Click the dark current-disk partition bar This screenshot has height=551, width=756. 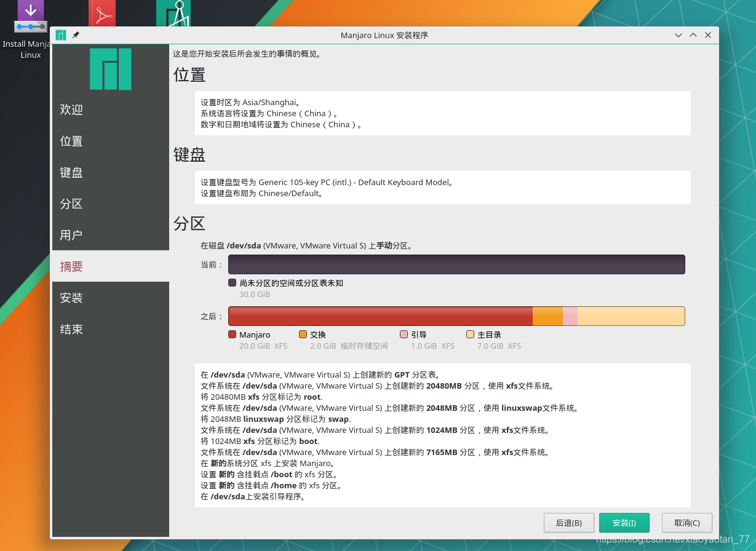click(x=456, y=264)
